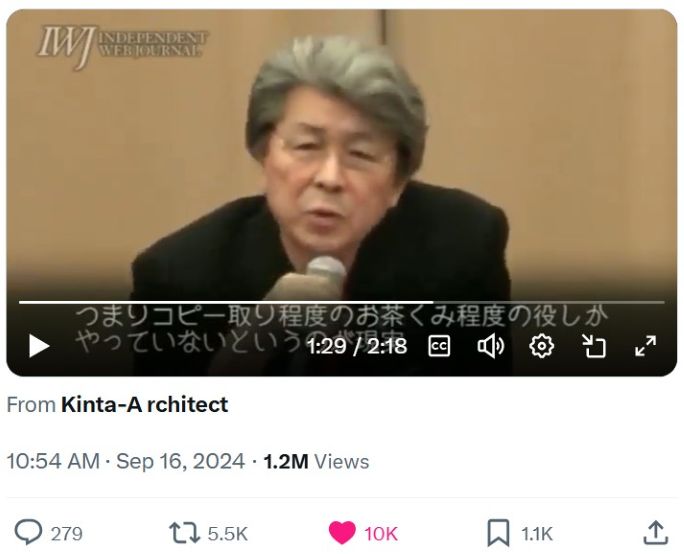Open the 10:54 AM timestamp link

pos(53,462)
